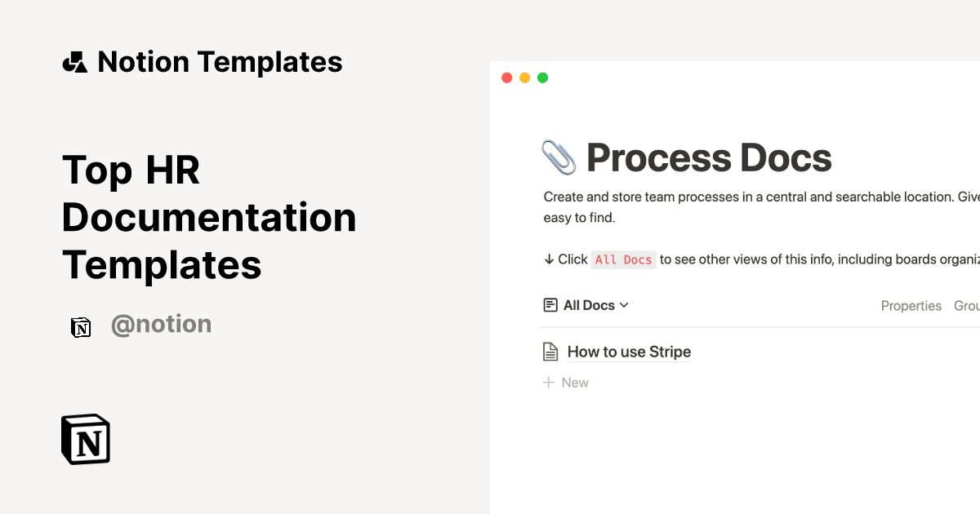The height and width of the screenshot is (514, 980).
Task: Close the window with the red button
Action: [506, 78]
